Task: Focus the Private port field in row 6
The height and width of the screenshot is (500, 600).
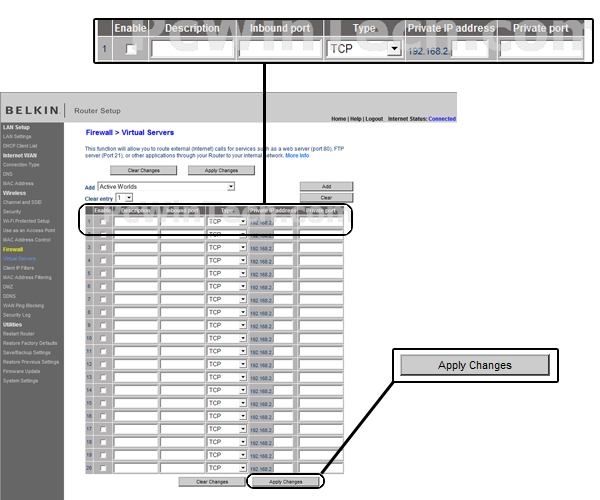Action: [x=321, y=287]
